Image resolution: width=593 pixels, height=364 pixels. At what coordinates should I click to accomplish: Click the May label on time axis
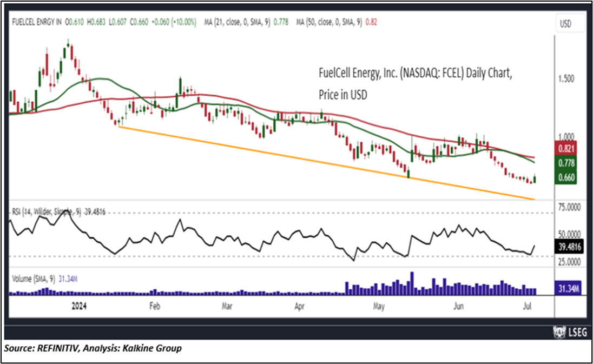(x=379, y=306)
